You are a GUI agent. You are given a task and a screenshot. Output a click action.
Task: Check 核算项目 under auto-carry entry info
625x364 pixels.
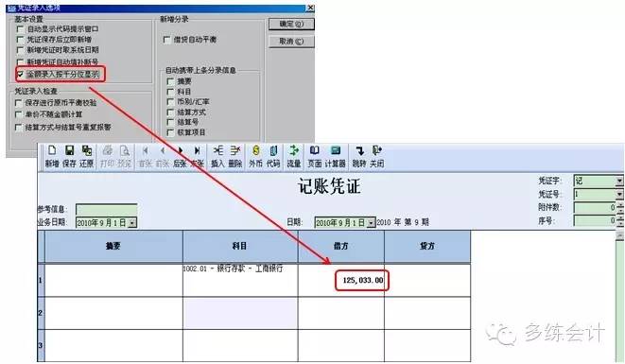pos(170,132)
